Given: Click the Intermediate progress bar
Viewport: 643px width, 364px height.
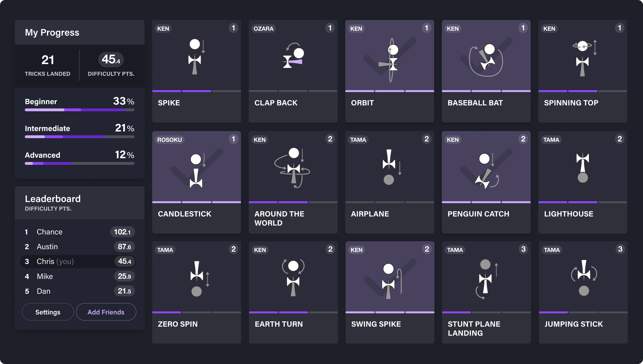Looking at the screenshot, I should (x=79, y=136).
